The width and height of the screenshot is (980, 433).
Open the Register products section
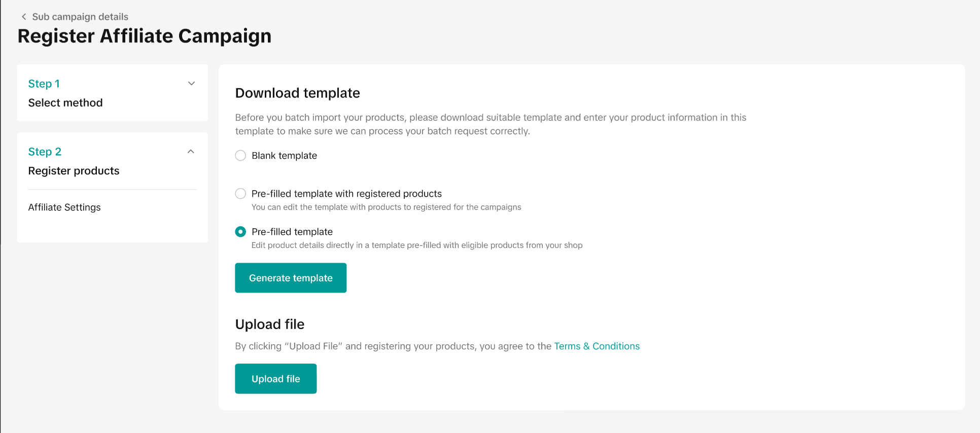tap(74, 171)
